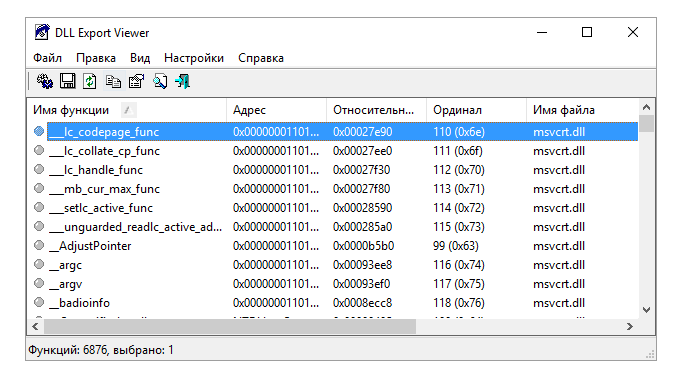Select the ___lc_handle_func function name
The width and height of the screenshot is (689, 384).
coord(96,170)
